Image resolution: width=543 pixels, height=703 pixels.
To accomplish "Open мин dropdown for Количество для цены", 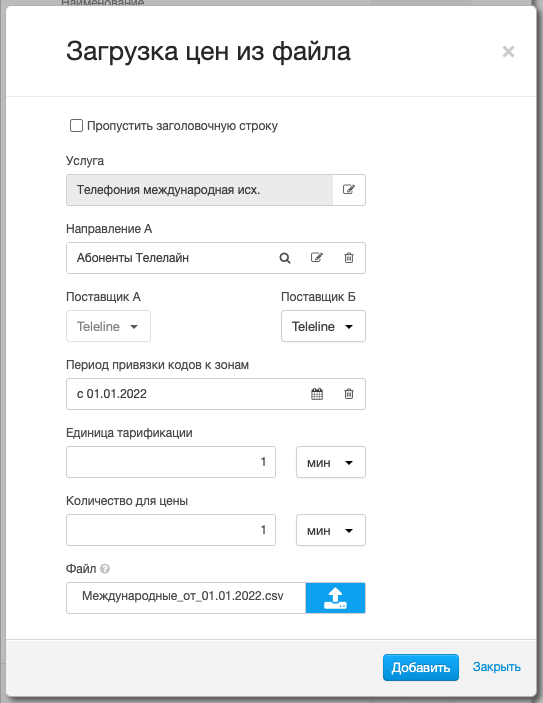I will tap(331, 530).
